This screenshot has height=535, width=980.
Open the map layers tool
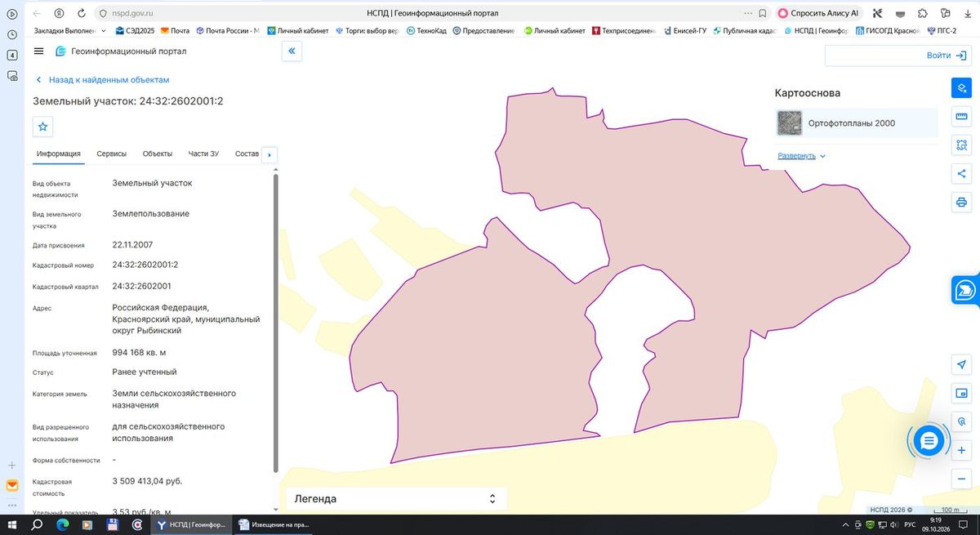[961, 88]
